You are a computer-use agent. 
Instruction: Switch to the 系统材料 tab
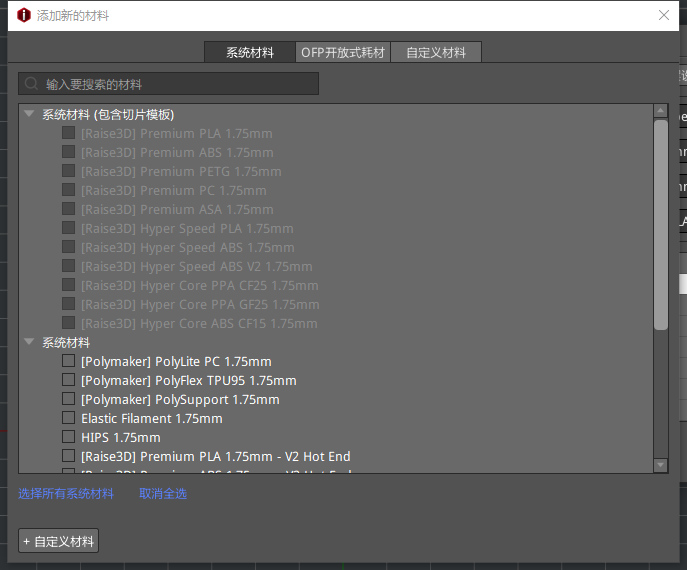click(249, 52)
